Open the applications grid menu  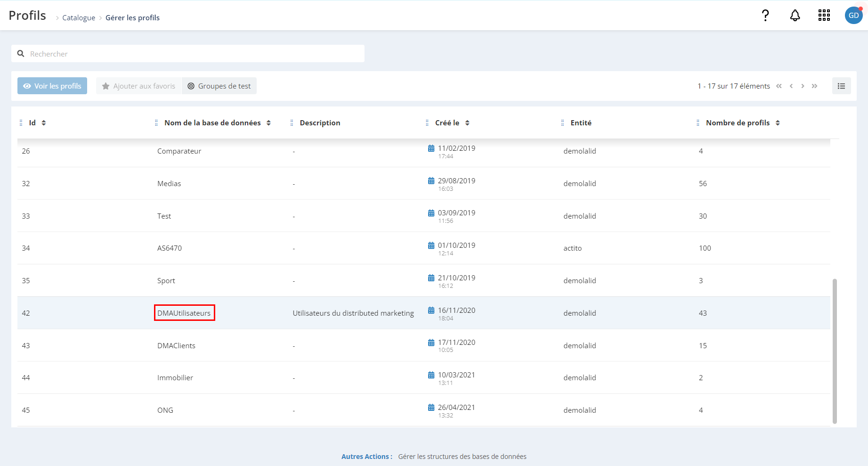824,16
